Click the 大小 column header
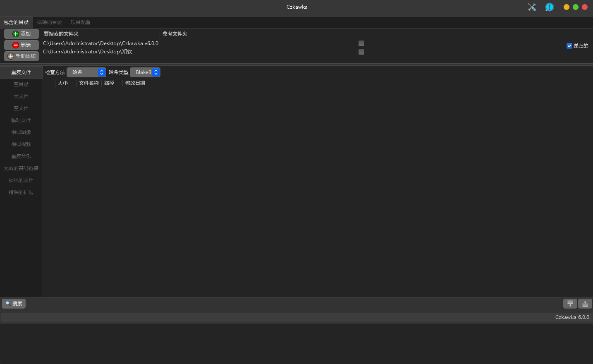593x364 pixels. [65, 83]
